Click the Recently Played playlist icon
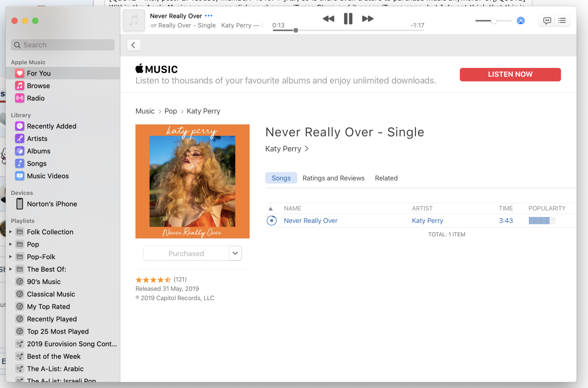The image size is (588, 388). (20, 319)
